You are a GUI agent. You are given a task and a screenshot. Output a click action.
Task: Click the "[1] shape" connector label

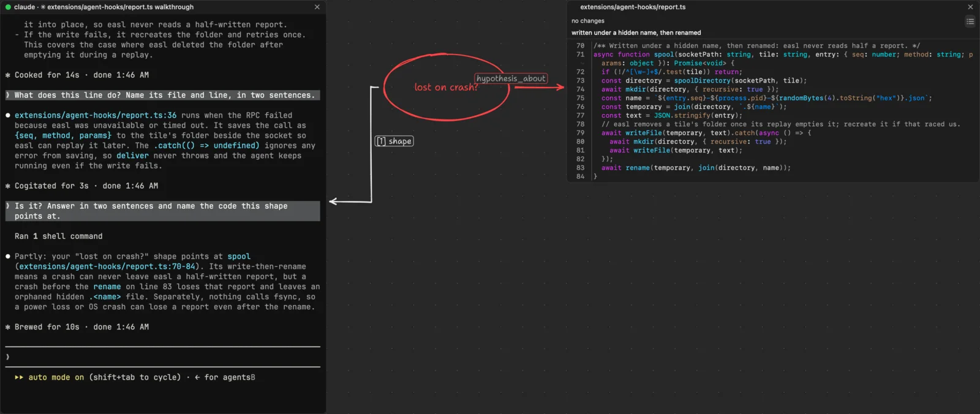pos(394,141)
